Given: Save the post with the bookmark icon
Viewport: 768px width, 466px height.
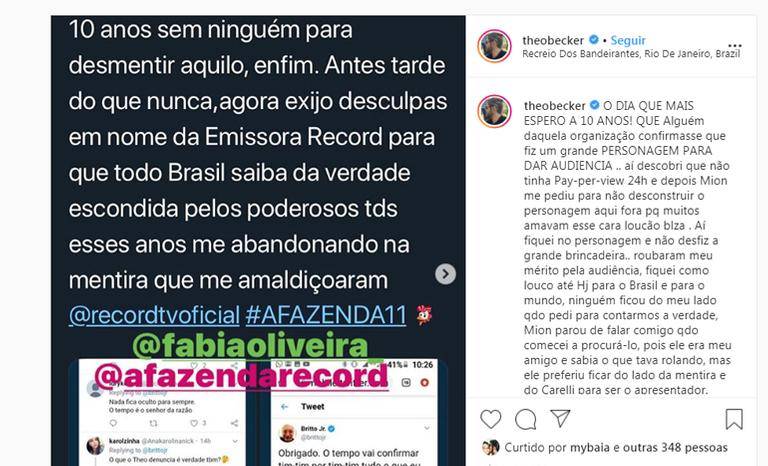Looking at the screenshot, I should 734,419.
